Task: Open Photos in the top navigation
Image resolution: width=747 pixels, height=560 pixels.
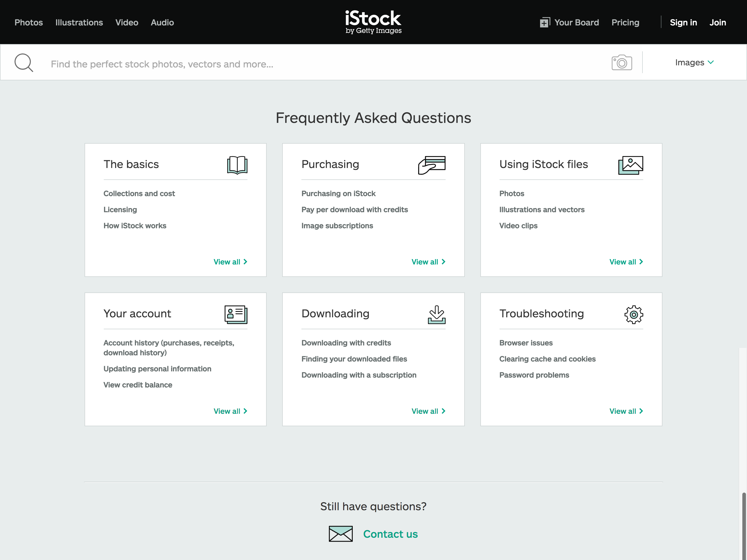Action: pos(29,23)
